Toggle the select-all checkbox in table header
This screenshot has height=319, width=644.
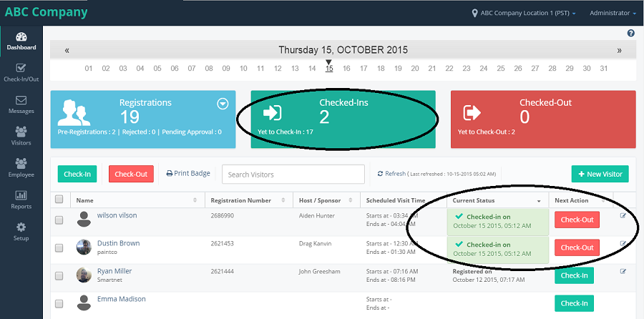(x=59, y=199)
